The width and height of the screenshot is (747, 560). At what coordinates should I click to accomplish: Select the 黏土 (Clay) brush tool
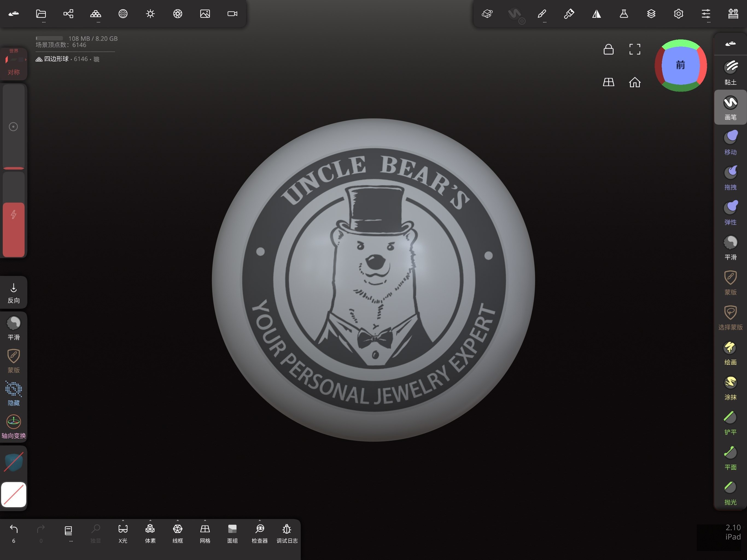(730, 72)
